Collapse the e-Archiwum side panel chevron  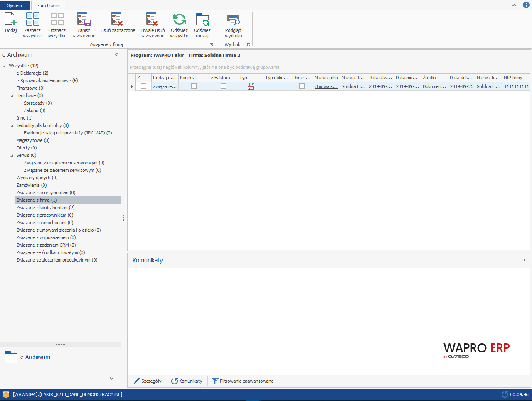(x=117, y=55)
